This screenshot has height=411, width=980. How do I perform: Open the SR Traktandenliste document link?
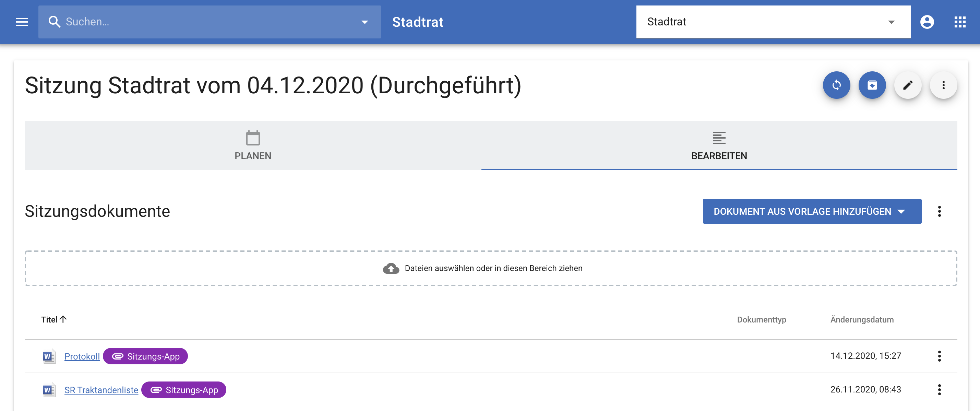click(x=101, y=390)
